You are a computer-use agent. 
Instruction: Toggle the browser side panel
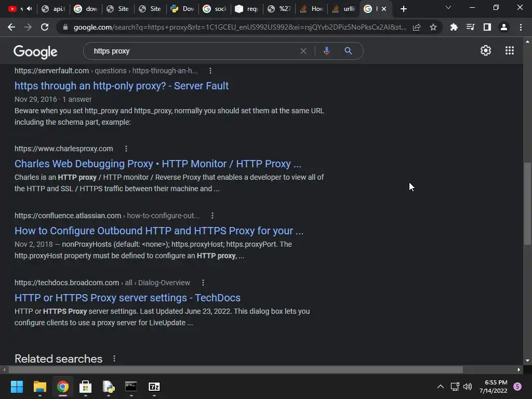pos(487,27)
